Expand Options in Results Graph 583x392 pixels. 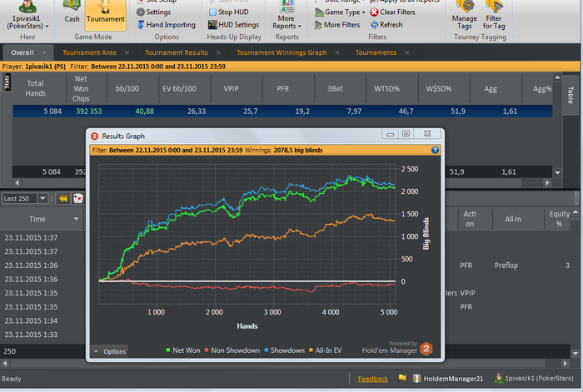tap(110, 351)
